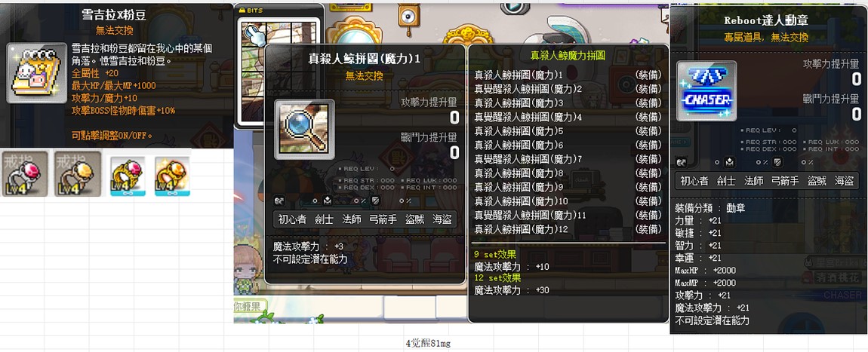
Task: Click the pointing hand cursor in BITS panel
Action: tap(257, 34)
